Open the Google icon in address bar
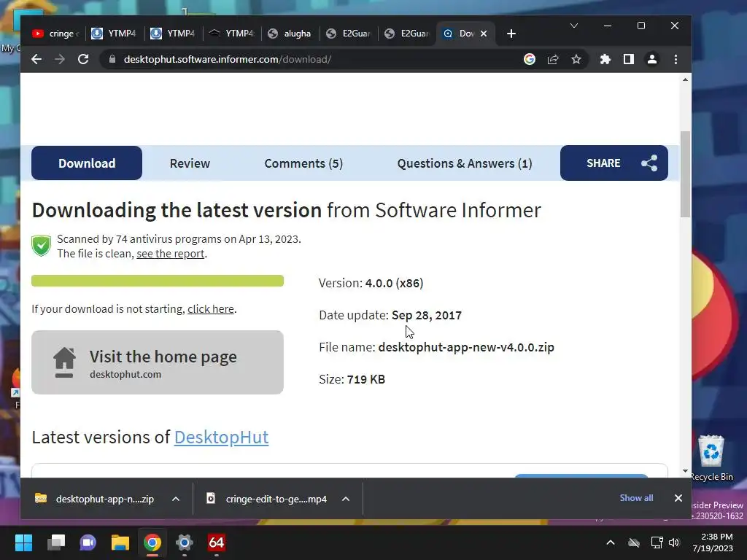The image size is (747, 560). 530,60
